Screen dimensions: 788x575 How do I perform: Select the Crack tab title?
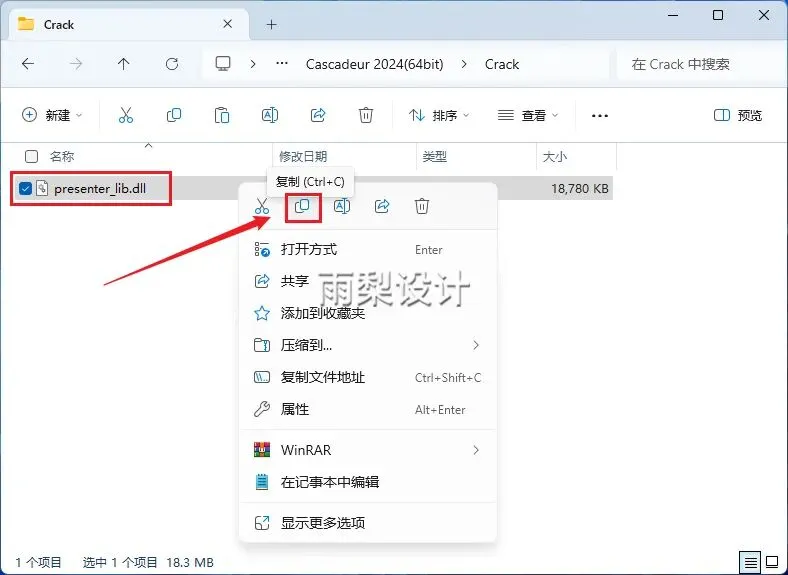tap(59, 25)
